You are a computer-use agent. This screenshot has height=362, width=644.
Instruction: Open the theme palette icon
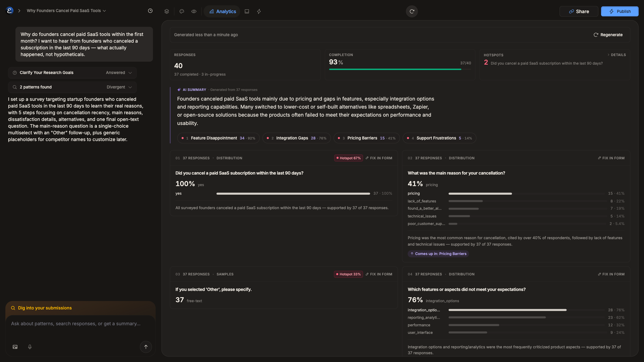tap(182, 11)
